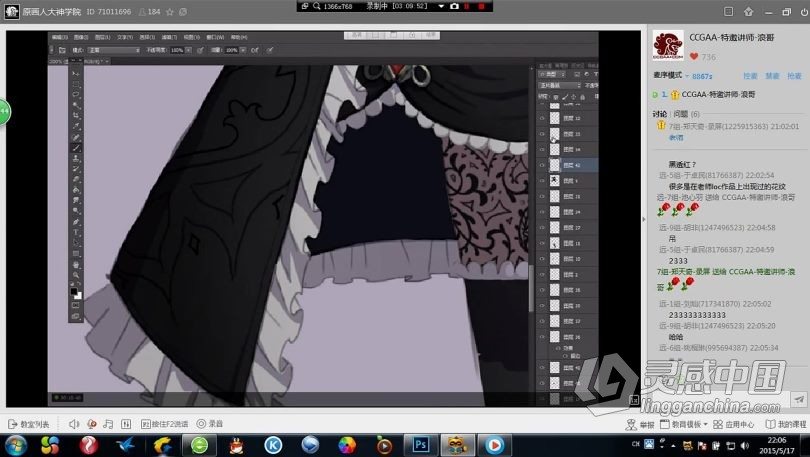Toggle visibility of highlighted layer 图层 42
The width and height of the screenshot is (810, 457).
[x=542, y=165]
